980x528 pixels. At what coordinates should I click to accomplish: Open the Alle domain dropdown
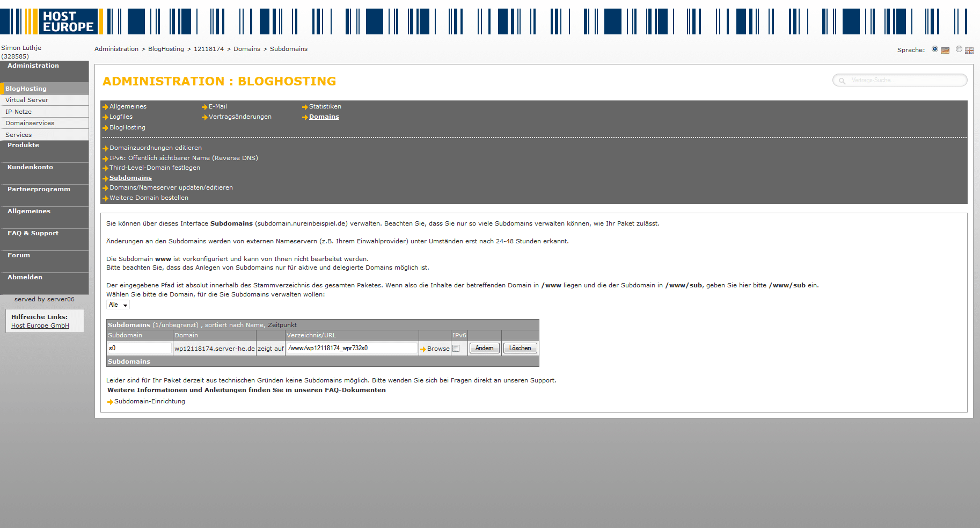click(118, 305)
